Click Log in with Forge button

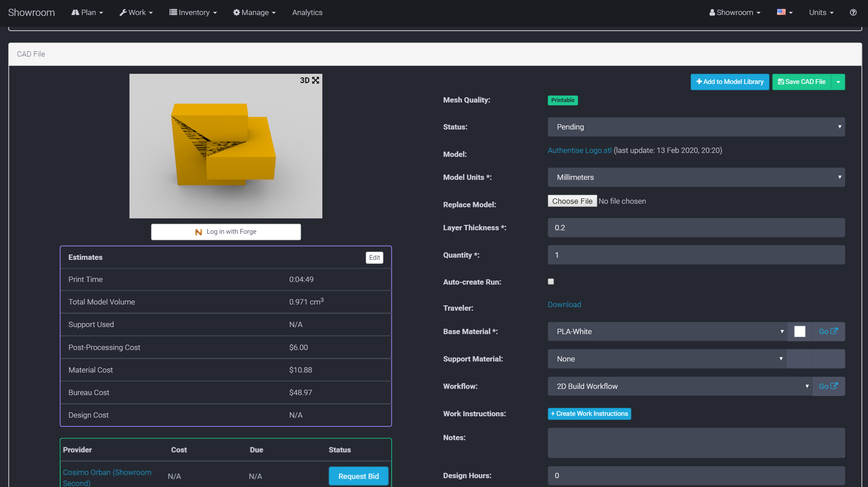coord(226,232)
